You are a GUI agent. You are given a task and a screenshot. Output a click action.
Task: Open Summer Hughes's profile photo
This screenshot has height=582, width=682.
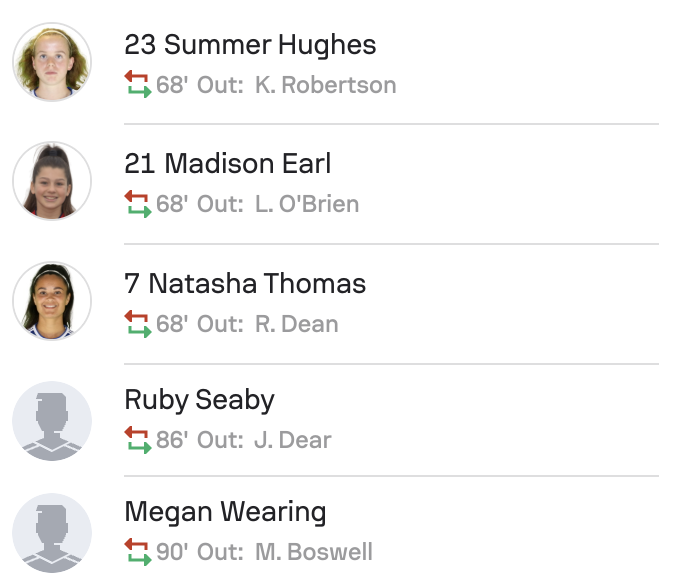[x=52, y=61]
